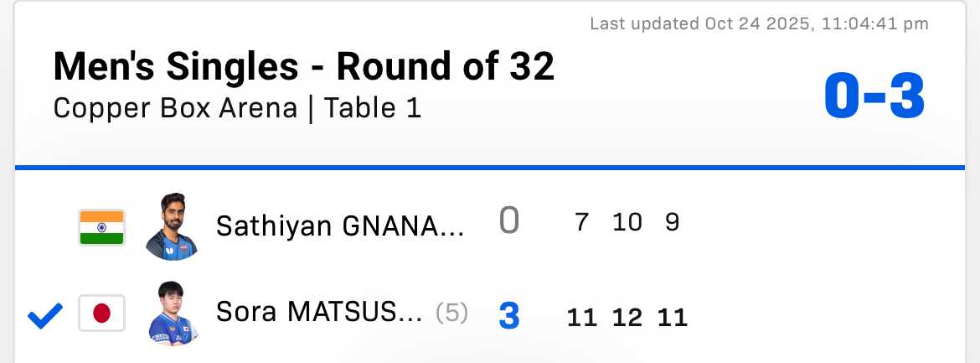This screenshot has width=980, height=363.
Task: Click Sathiyan's games won total of 0
Action: click(509, 222)
